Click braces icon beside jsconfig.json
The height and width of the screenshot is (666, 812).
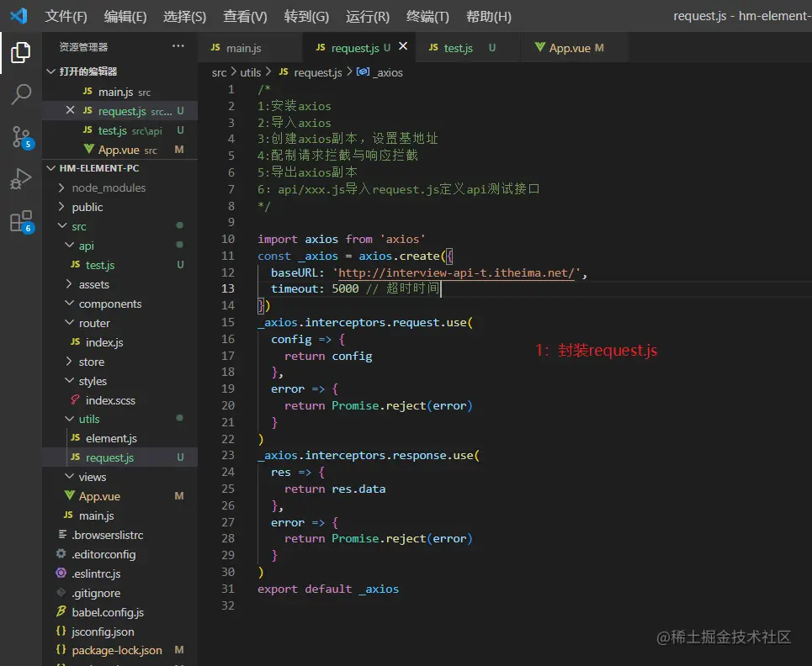coord(61,631)
